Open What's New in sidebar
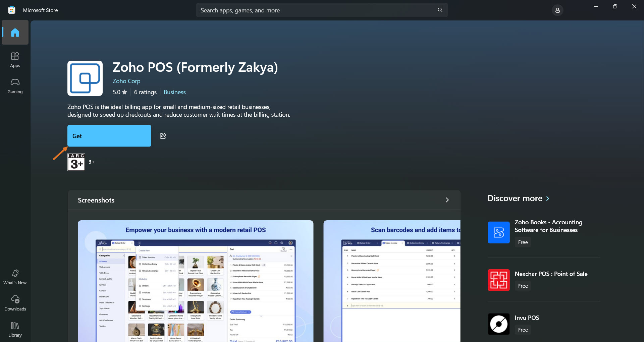 click(x=15, y=277)
